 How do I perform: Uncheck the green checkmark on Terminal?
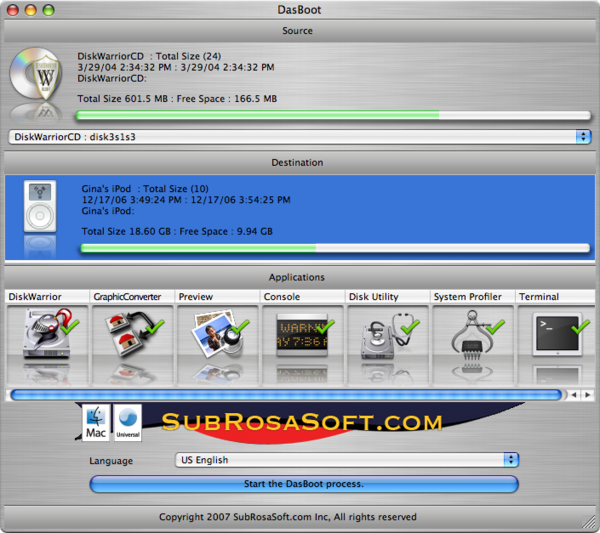580,326
